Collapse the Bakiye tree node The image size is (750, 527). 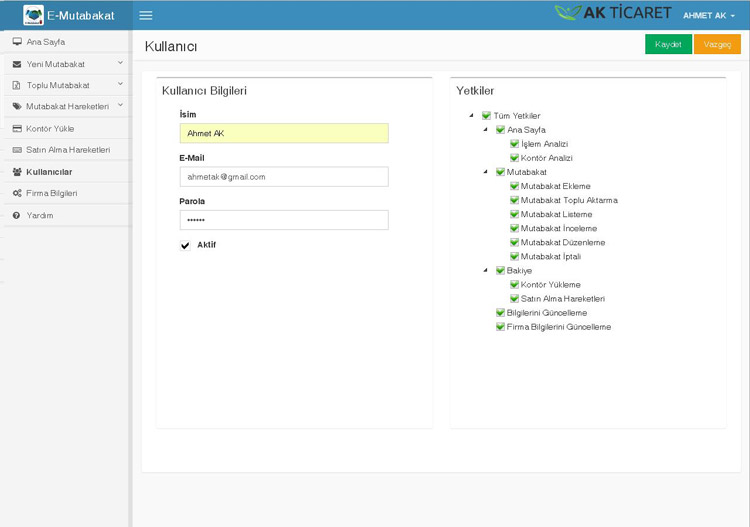click(486, 270)
